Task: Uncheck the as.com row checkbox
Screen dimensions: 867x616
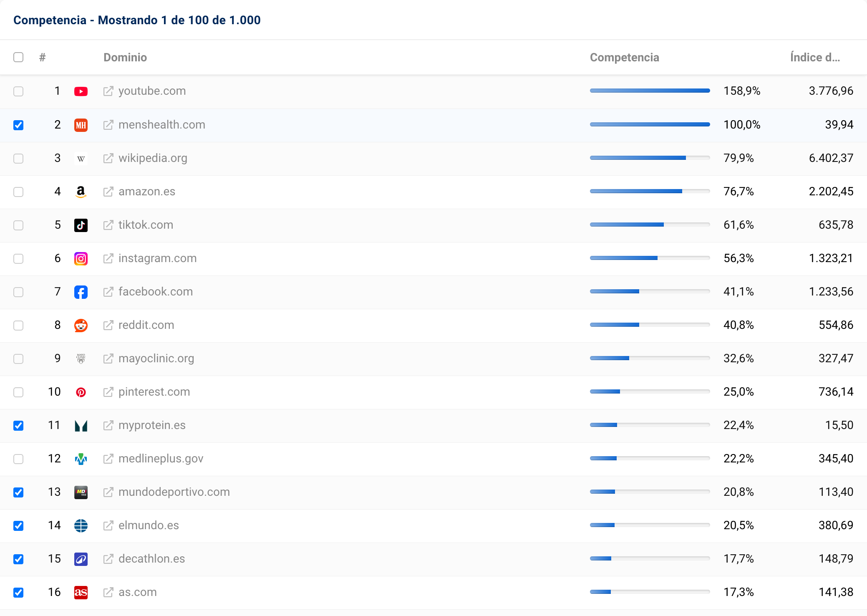Action: click(18, 592)
